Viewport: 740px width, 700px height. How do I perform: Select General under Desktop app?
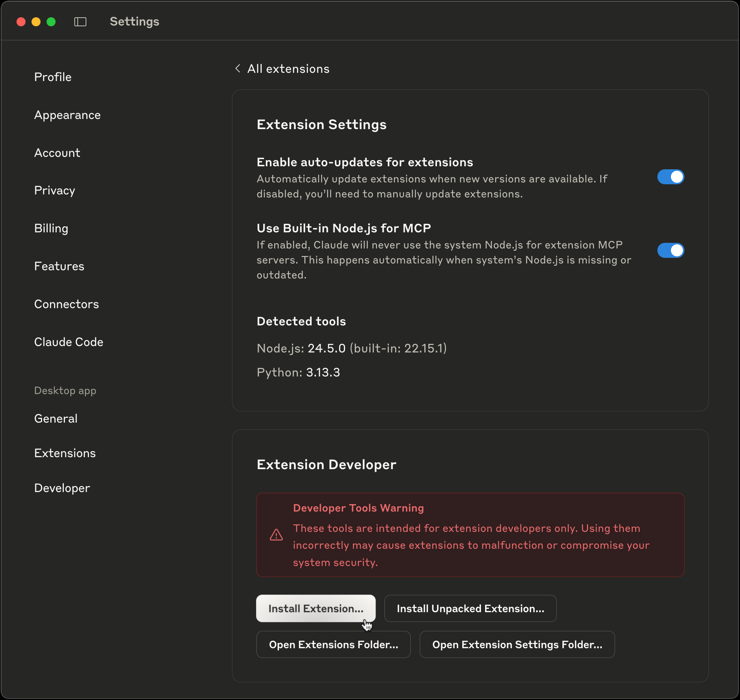tap(56, 418)
